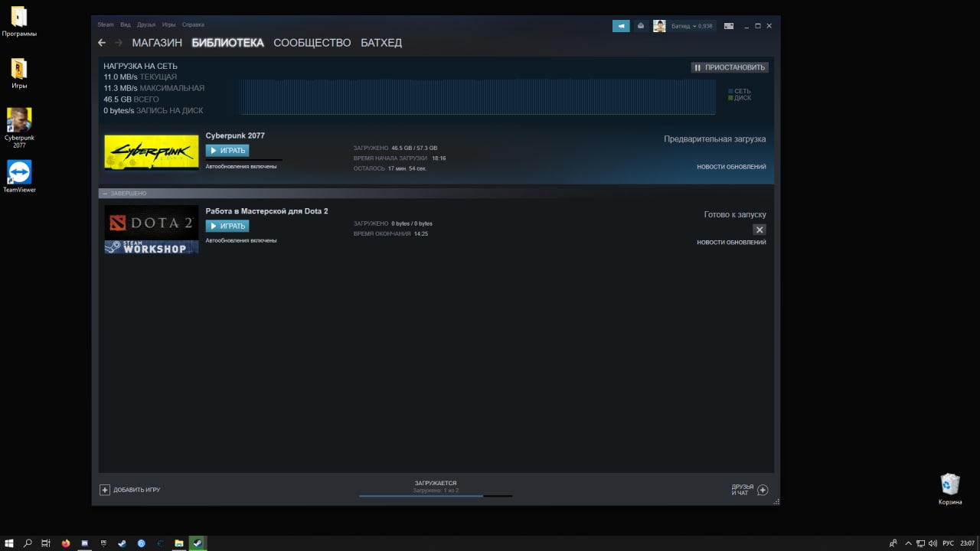Click the Батхед profile avatar
Screen dimensions: 980x551
point(659,26)
